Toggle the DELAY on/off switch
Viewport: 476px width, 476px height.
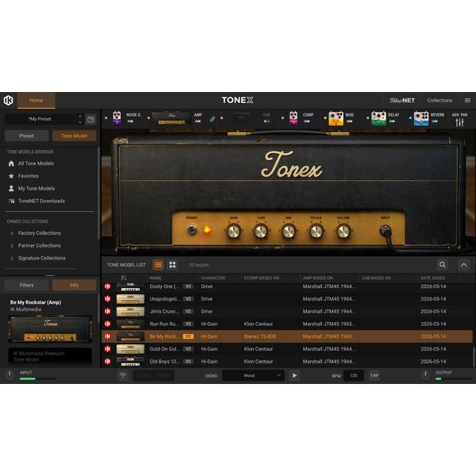click(x=392, y=121)
